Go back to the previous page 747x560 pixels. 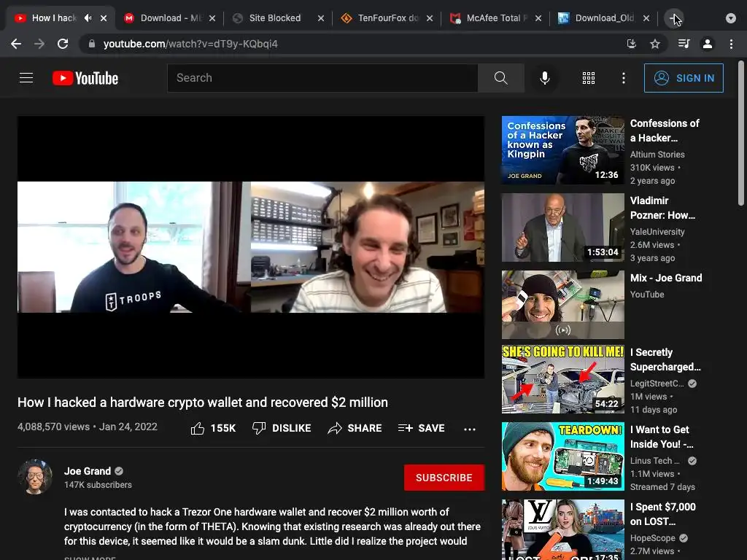click(x=16, y=44)
